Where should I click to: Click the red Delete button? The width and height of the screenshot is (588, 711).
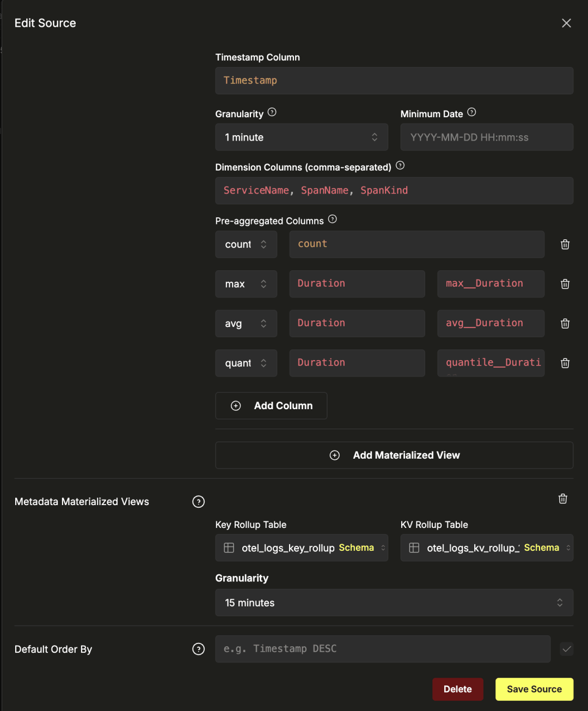(458, 689)
